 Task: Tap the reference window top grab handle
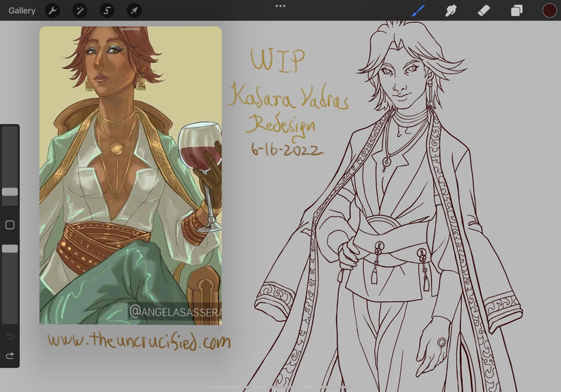pyautogui.click(x=131, y=29)
